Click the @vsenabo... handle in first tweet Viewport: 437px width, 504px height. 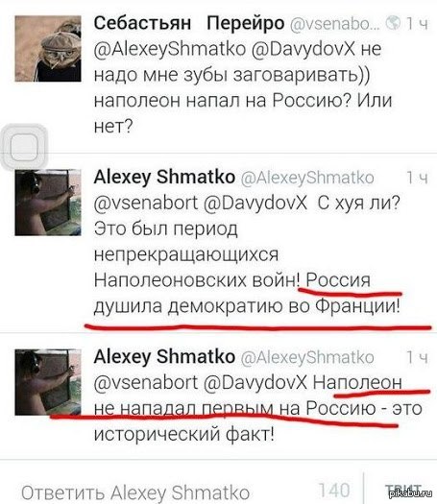tap(335, 24)
